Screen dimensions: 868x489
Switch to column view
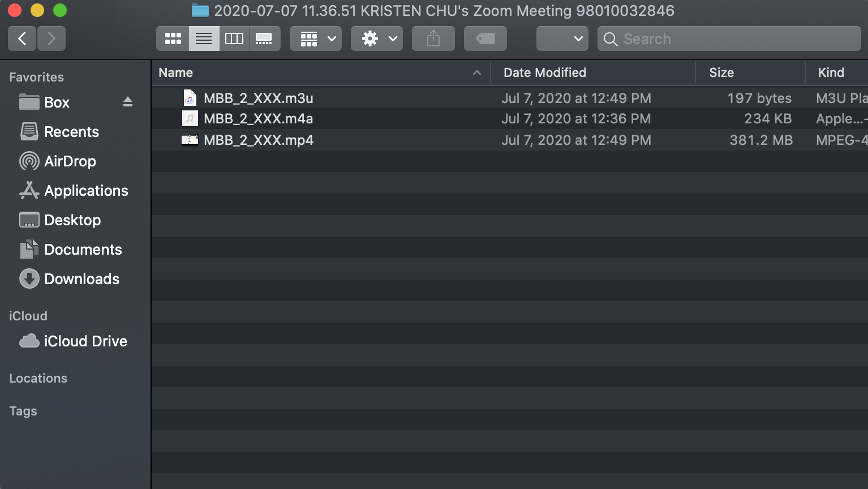click(x=234, y=38)
